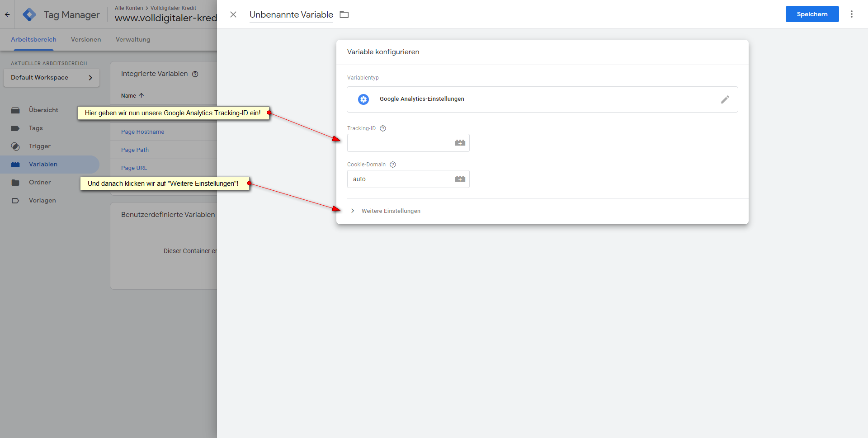The height and width of the screenshot is (438, 868).
Task: Click the Benutzerdefinierte Variablen heading
Action: 168,214
